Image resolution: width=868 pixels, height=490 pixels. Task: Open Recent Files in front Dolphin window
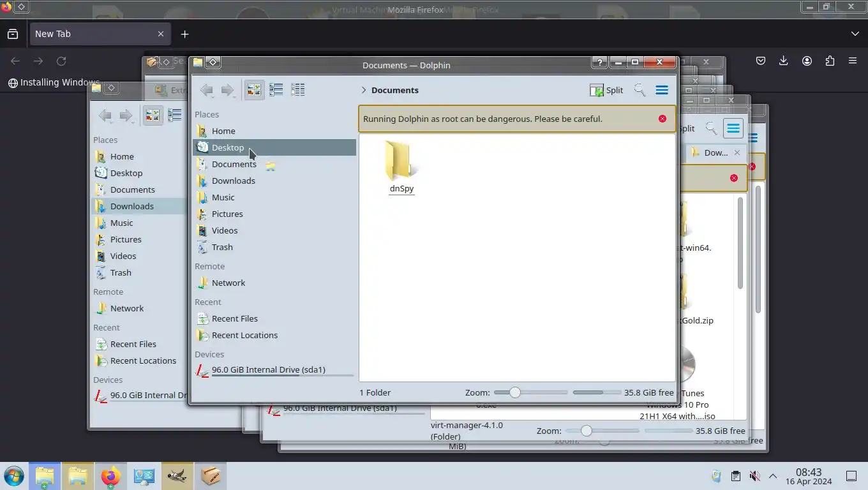point(274,318)
